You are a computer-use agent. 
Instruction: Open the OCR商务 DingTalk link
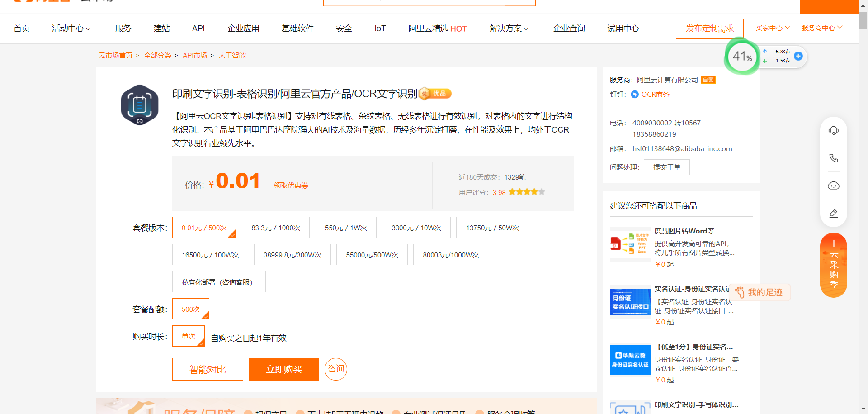pos(655,95)
